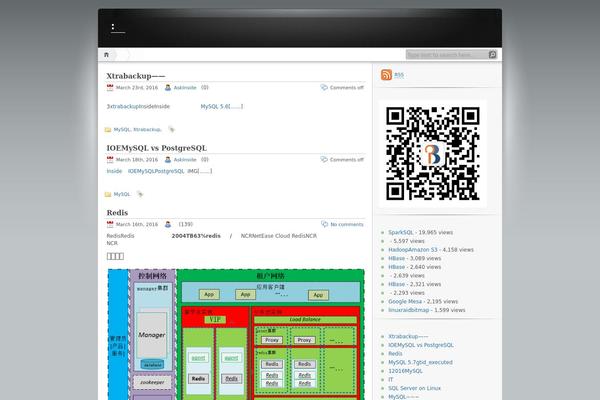Open the orange RSS feed icon

(x=386, y=75)
